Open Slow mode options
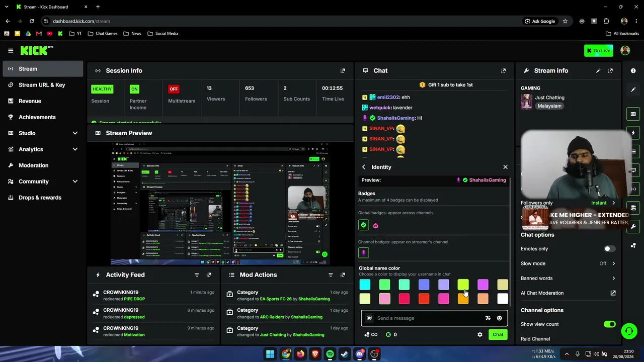The height and width of the screenshot is (362, 644). point(568,263)
